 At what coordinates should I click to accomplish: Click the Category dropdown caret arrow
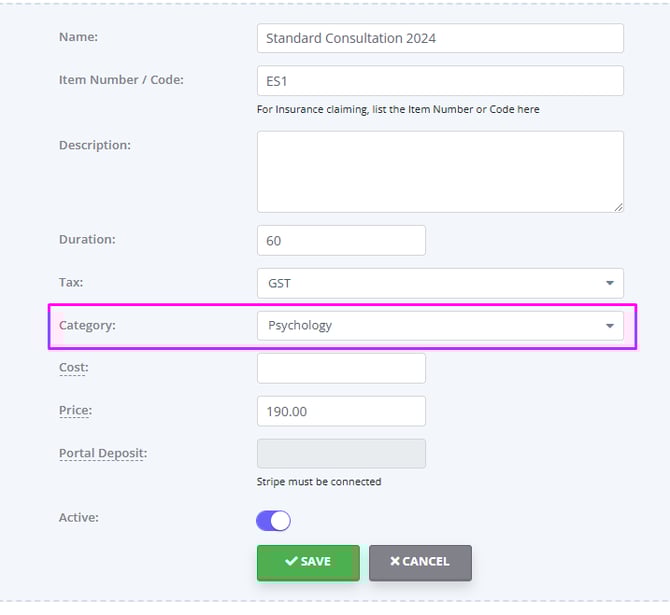click(x=610, y=326)
